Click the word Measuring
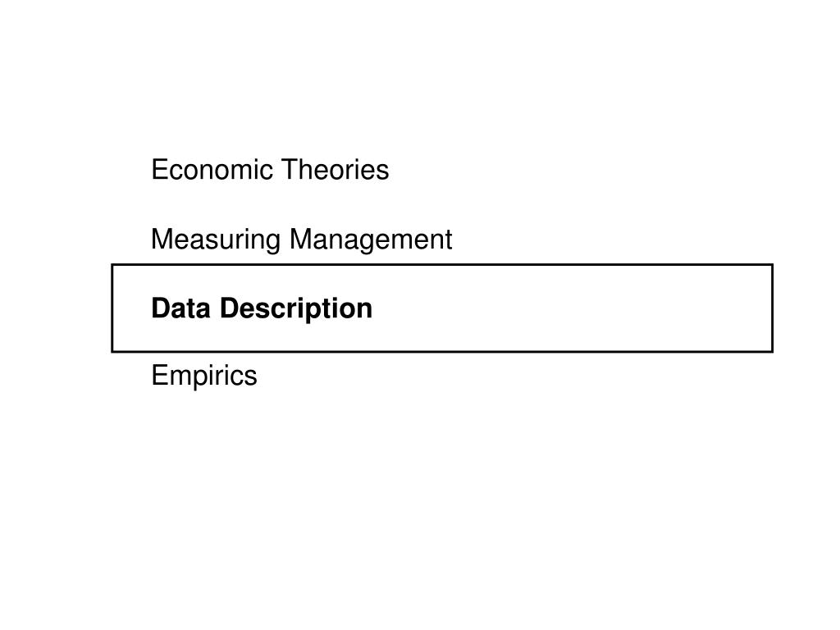Viewport: 840px width, 630px height. click(216, 240)
